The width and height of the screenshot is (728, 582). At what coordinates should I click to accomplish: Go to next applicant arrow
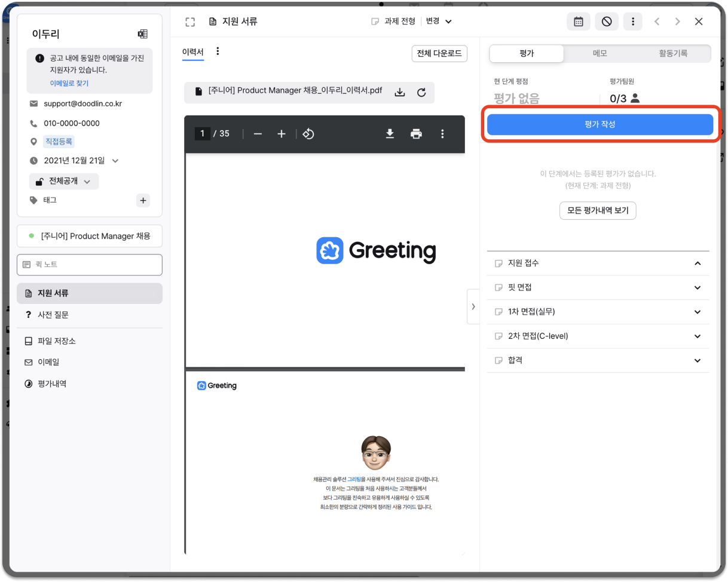(x=677, y=22)
